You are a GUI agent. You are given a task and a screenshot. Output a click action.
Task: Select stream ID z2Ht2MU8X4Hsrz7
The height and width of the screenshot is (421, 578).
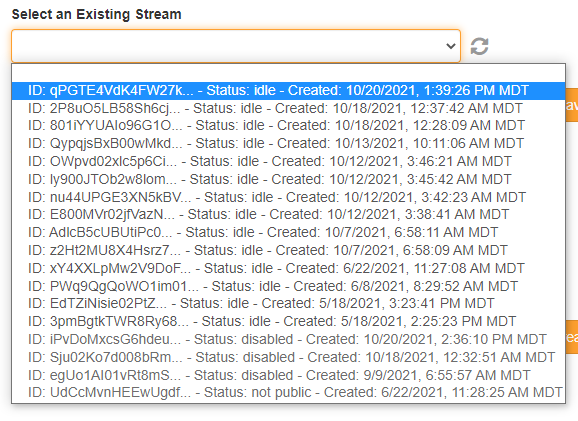click(x=288, y=250)
